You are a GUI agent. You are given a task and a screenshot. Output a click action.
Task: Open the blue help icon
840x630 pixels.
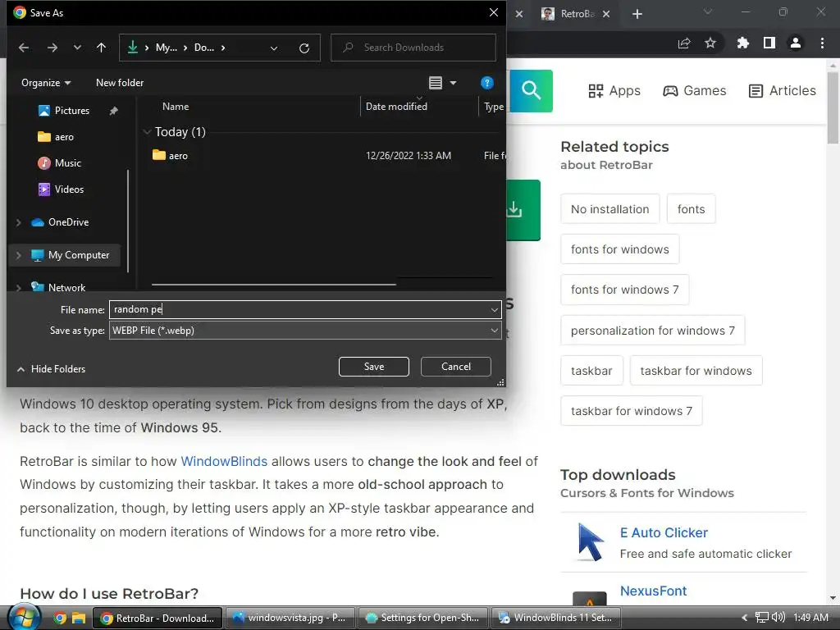pyautogui.click(x=487, y=83)
